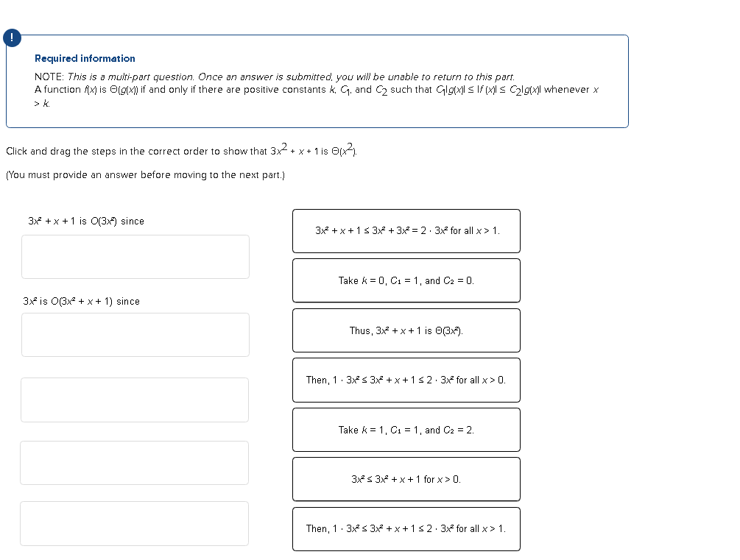Screen dimensions: 740x560
Task: Click the NOTE multi-part question text
Action: click(x=275, y=77)
